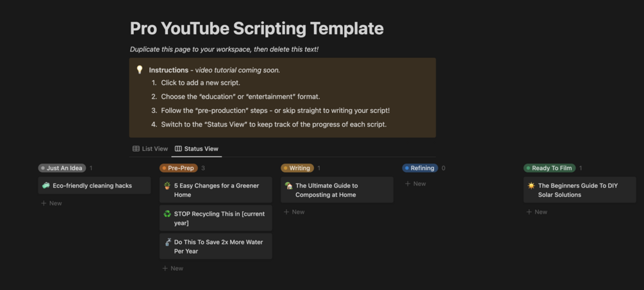
Task: Click plus icon under Writing column
Action: point(286,212)
